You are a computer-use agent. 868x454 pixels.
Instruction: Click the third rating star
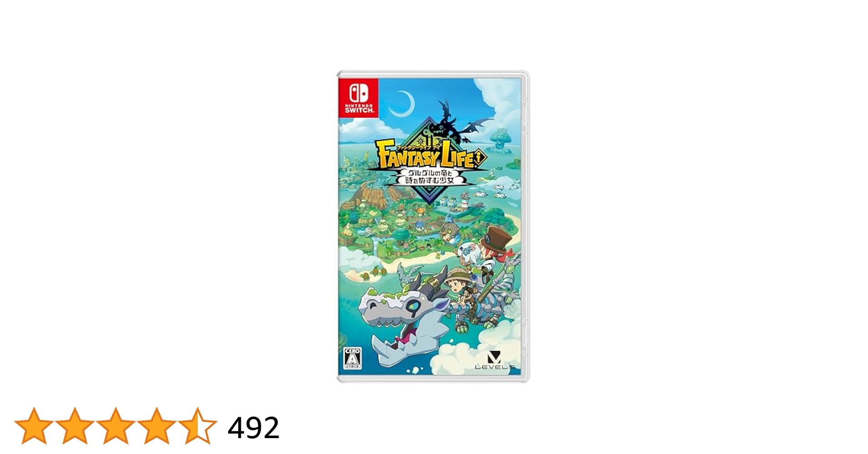(115, 426)
